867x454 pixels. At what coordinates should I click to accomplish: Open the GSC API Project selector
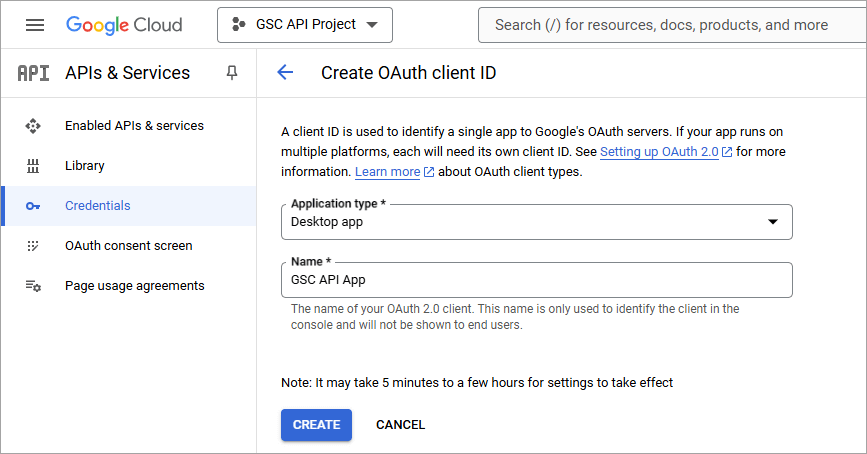point(305,25)
